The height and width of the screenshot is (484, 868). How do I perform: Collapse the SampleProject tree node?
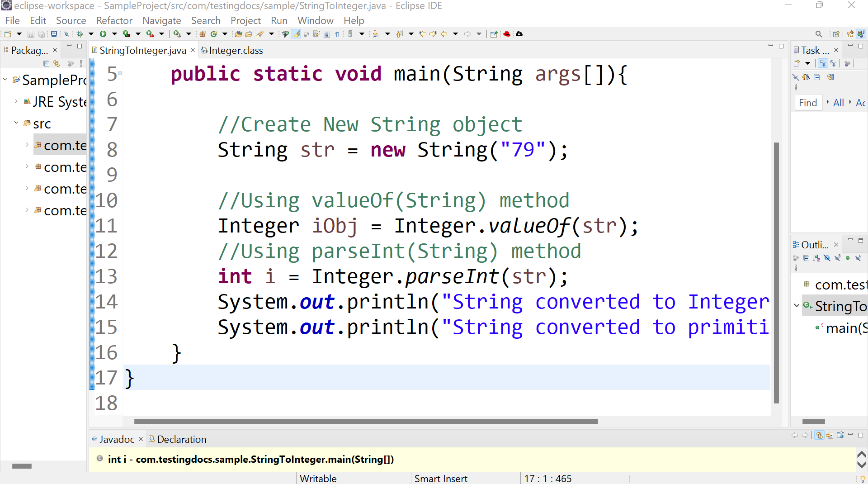5,80
